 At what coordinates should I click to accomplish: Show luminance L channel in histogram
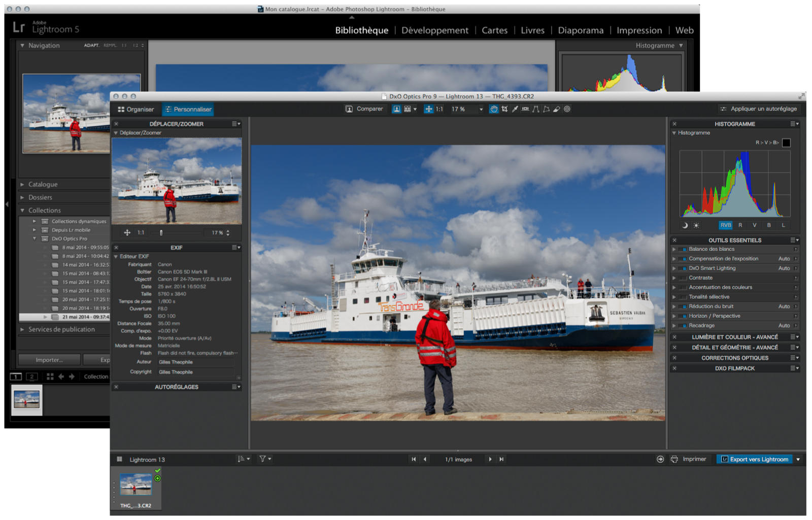pyautogui.click(x=783, y=225)
